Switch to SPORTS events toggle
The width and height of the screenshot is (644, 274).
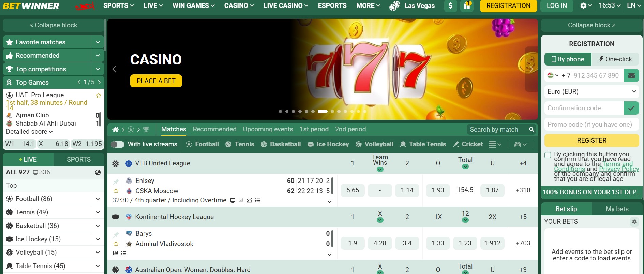click(x=79, y=159)
